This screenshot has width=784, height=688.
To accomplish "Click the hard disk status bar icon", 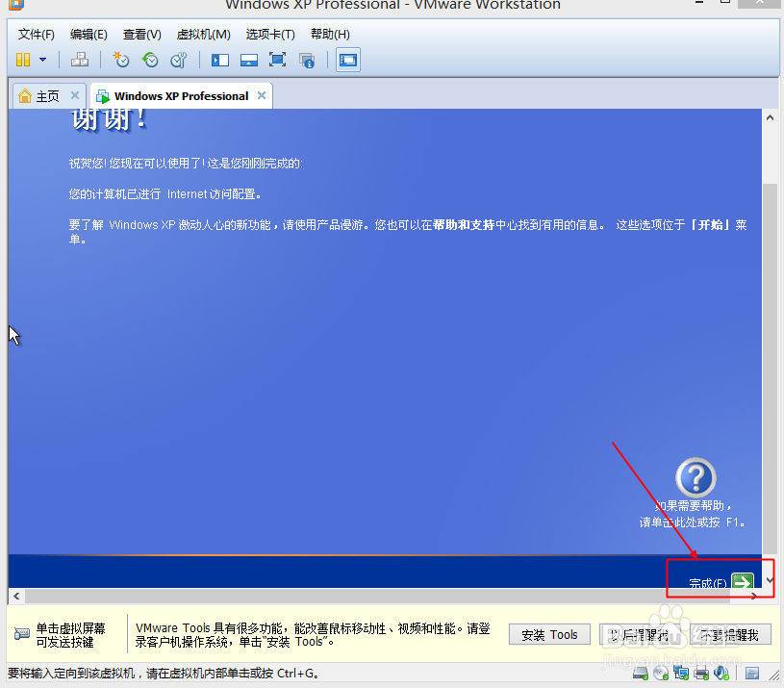I will pyautogui.click(x=641, y=674).
